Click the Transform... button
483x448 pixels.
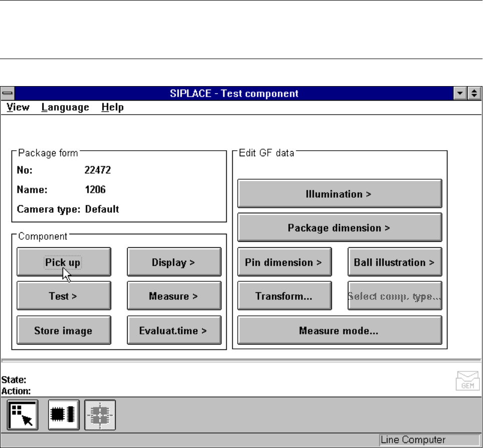tap(284, 296)
